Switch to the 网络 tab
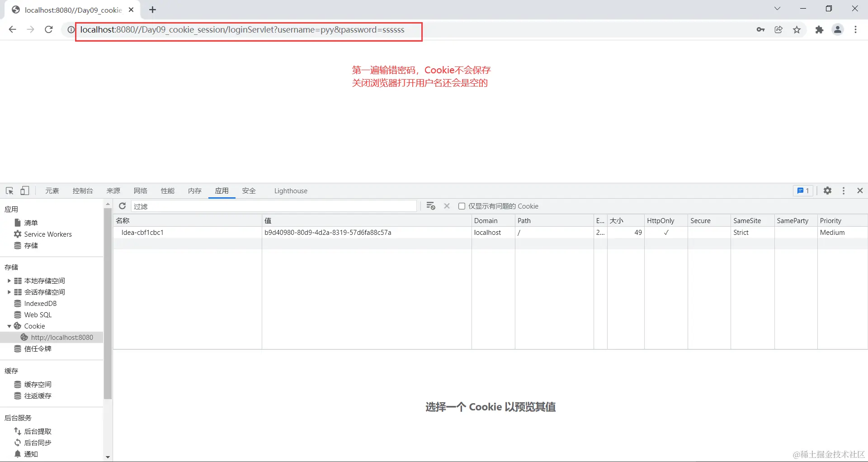This screenshot has height=462, width=868. pos(141,191)
